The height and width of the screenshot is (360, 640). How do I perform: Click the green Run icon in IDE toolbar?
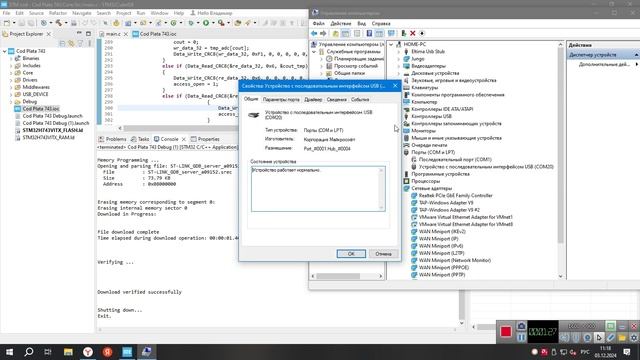206,23
